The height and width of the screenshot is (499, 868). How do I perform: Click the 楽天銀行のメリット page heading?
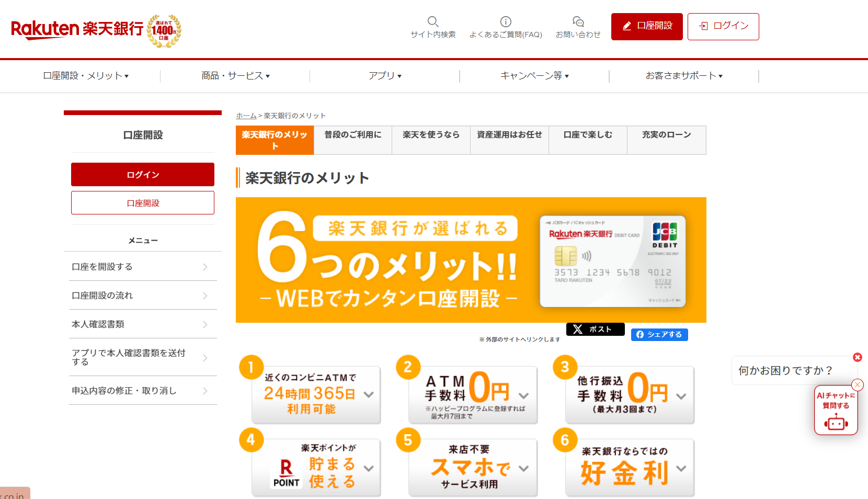307,178
